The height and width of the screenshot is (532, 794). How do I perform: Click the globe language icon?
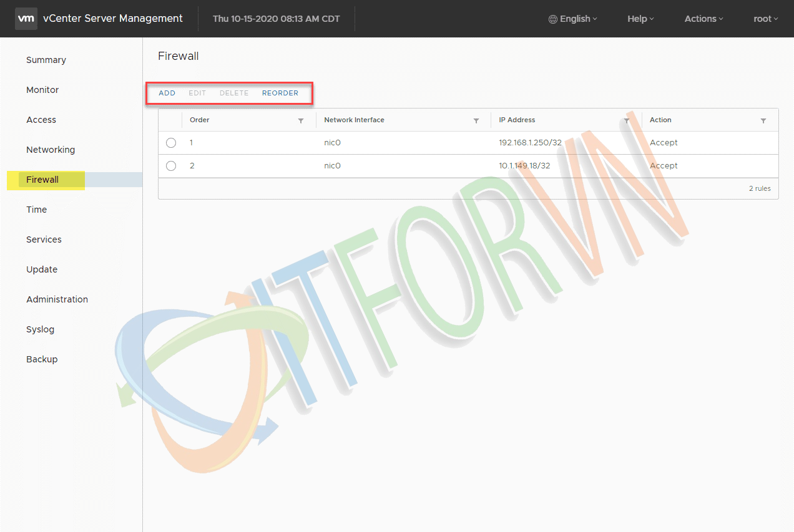click(x=552, y=19)
